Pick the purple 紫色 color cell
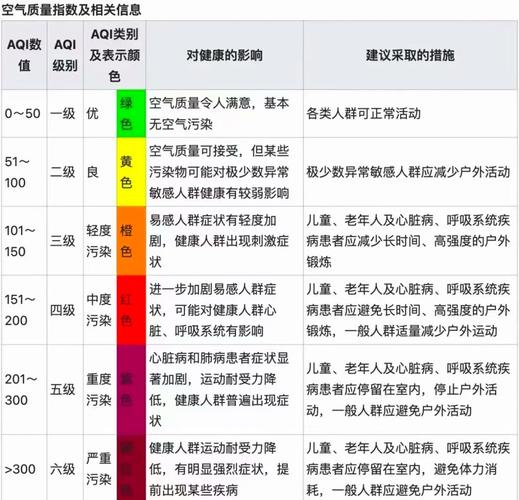This screenshot has height=500, width=519. click(131, 389)
